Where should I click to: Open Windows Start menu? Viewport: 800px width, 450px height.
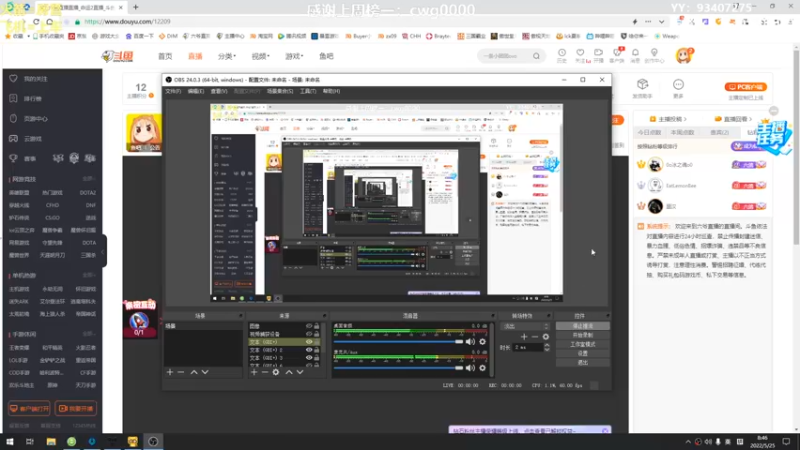10,441
